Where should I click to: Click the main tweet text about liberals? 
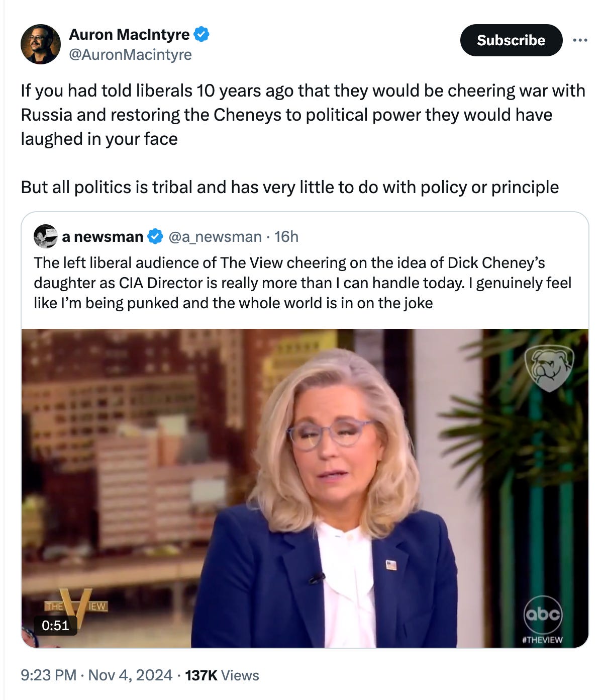coord(303,139)
